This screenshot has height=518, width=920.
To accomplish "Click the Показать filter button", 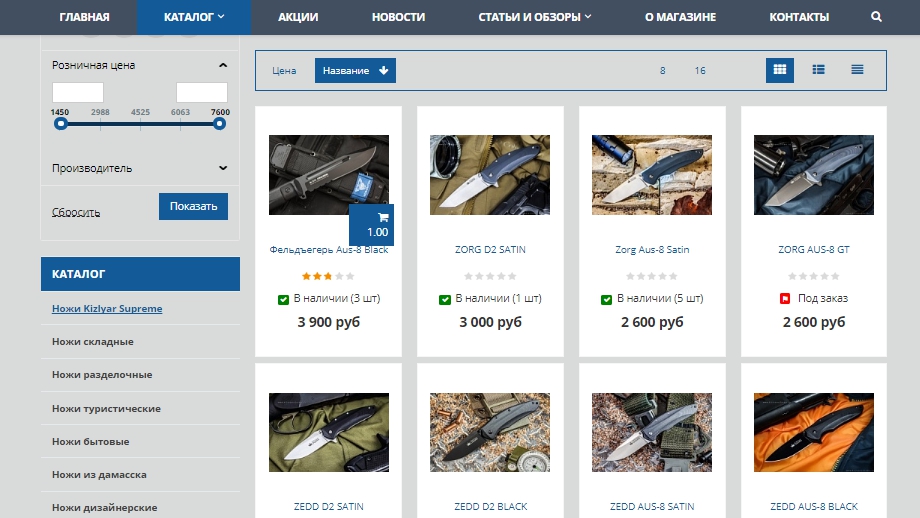I will [194, 206].
